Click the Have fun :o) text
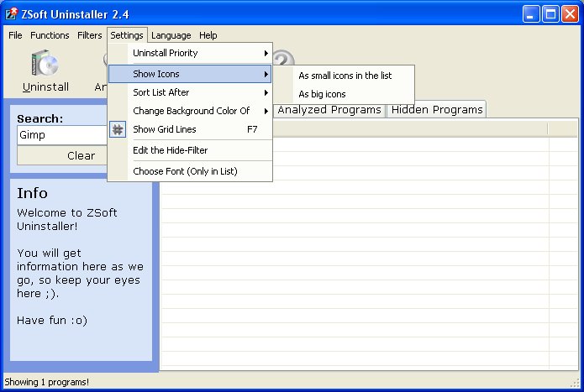 click(52, 320)
